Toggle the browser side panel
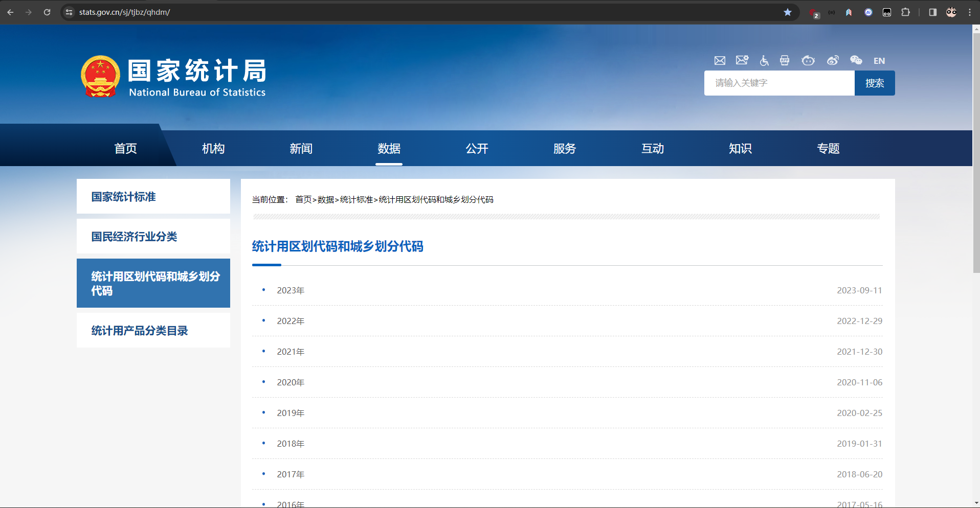 click(x=932, y=12)
